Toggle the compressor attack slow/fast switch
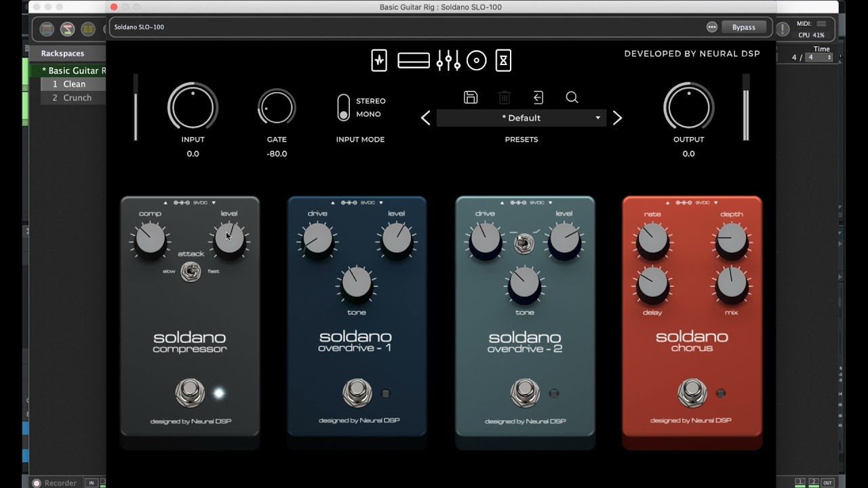The image size is (868, 488). pos(191,272)
